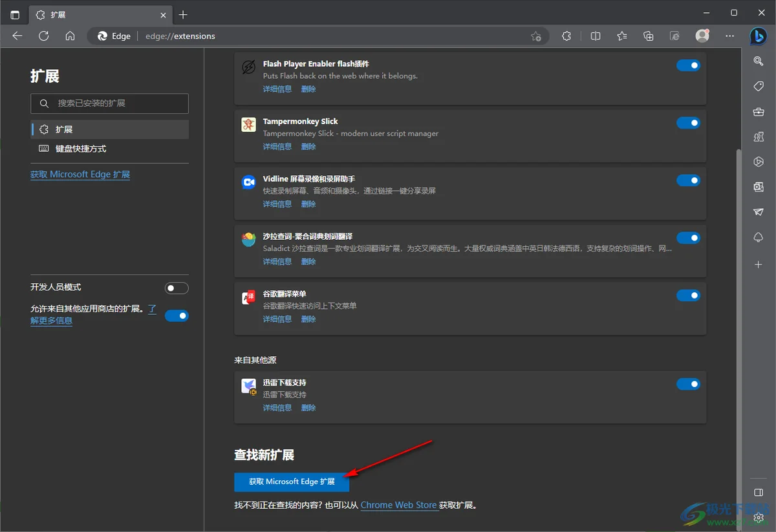Viewport: 776px width, 532px height.
Task: Open the Favorites list icon
Action: [622, 36]
